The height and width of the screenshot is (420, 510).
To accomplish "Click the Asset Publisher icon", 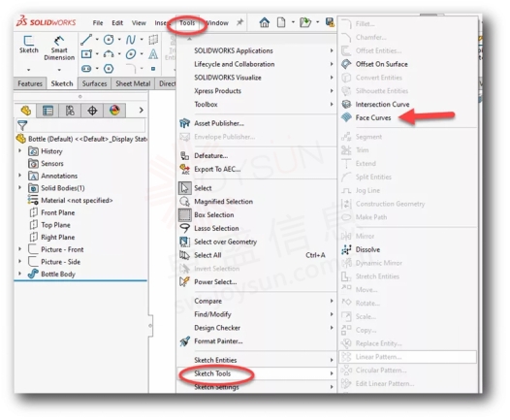I will pyautogui.click(x=185, y=123).
